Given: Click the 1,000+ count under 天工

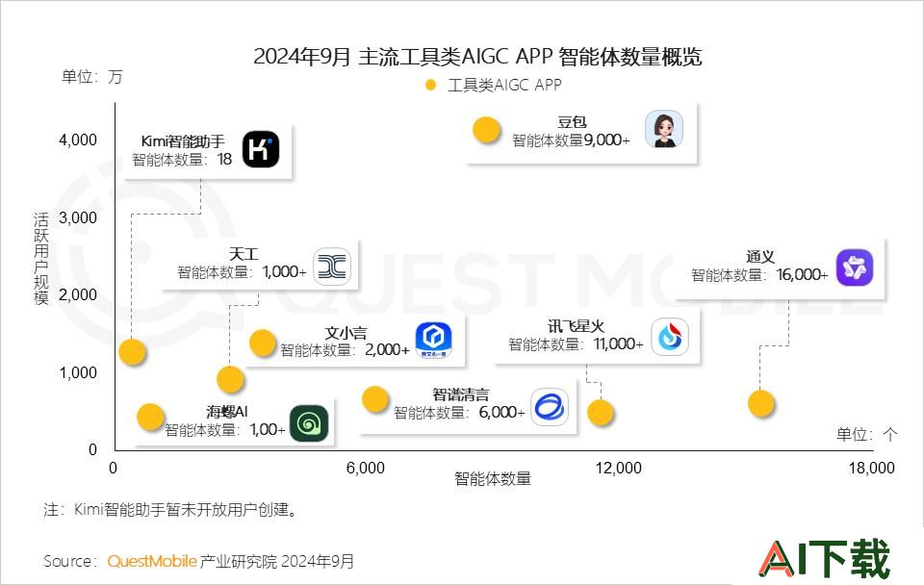Looking at the screenshot, I should click(284, 272).
